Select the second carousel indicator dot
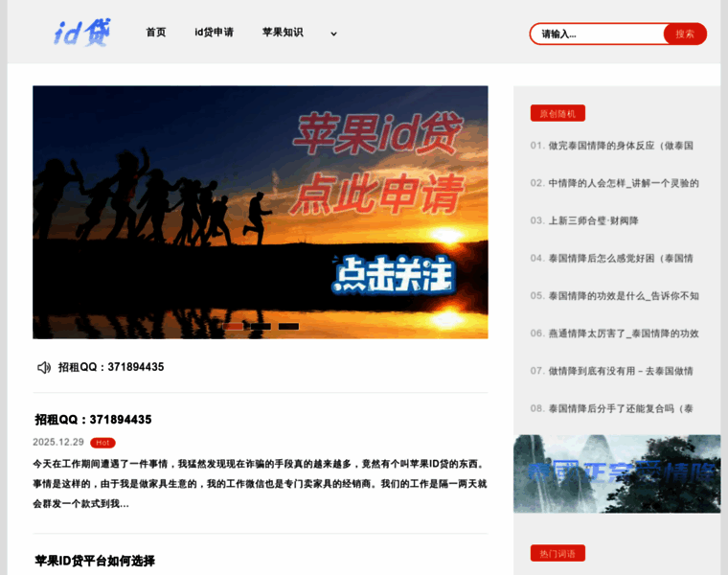This screenshot has width=728, height=575. (261, 327)
